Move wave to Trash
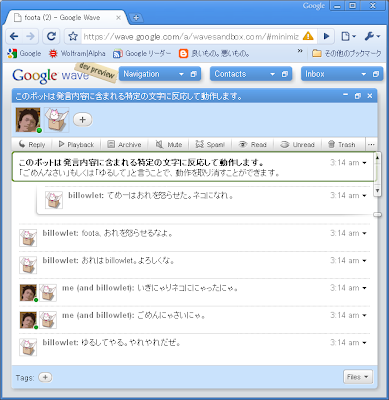 tap(342, 144)
